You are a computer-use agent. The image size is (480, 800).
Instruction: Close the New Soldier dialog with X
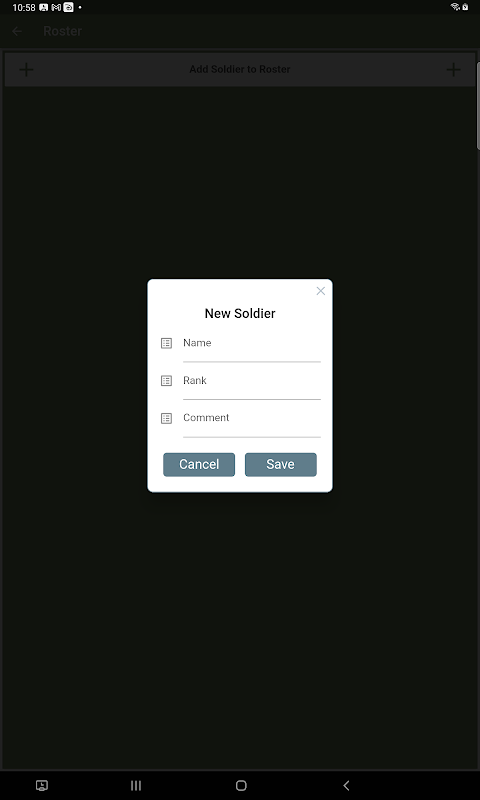coord(320,291)
